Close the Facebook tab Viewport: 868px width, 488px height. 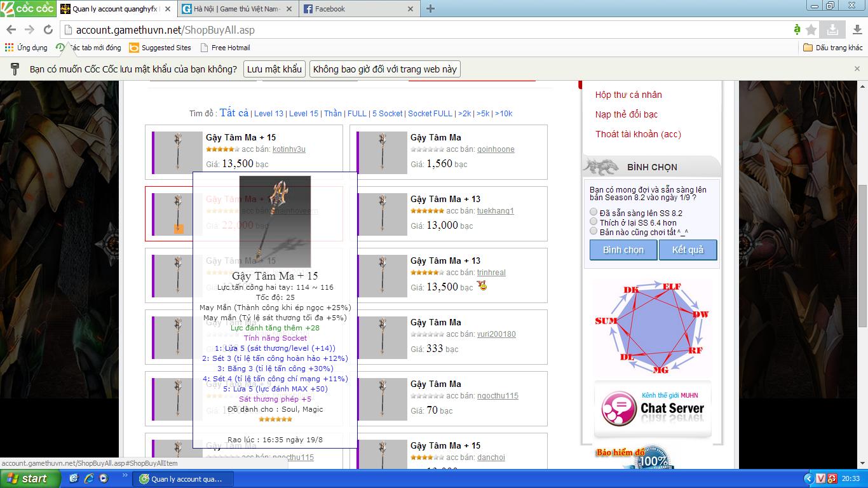point(410,9)
